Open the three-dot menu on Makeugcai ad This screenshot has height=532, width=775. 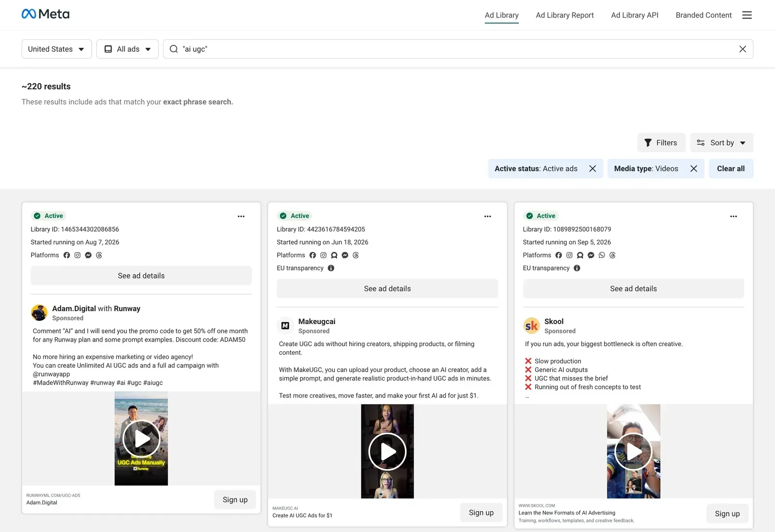pyautogui.click(x=487, y=216)
